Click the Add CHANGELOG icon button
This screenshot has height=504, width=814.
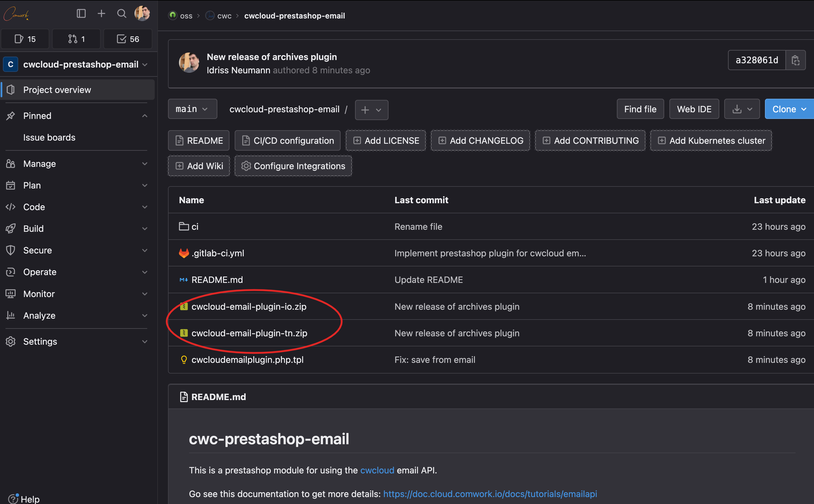444,141
